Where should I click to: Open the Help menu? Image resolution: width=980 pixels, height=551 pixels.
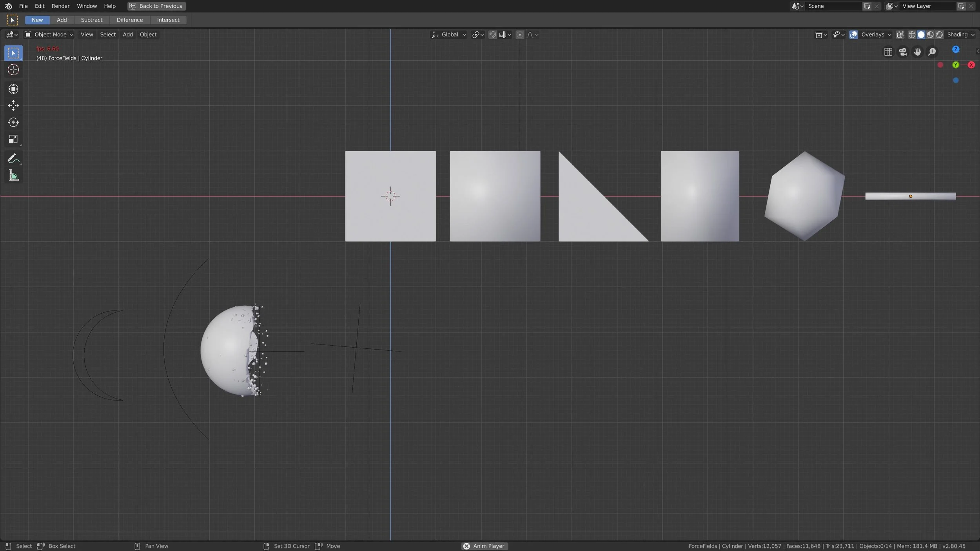tap(110, 6)
